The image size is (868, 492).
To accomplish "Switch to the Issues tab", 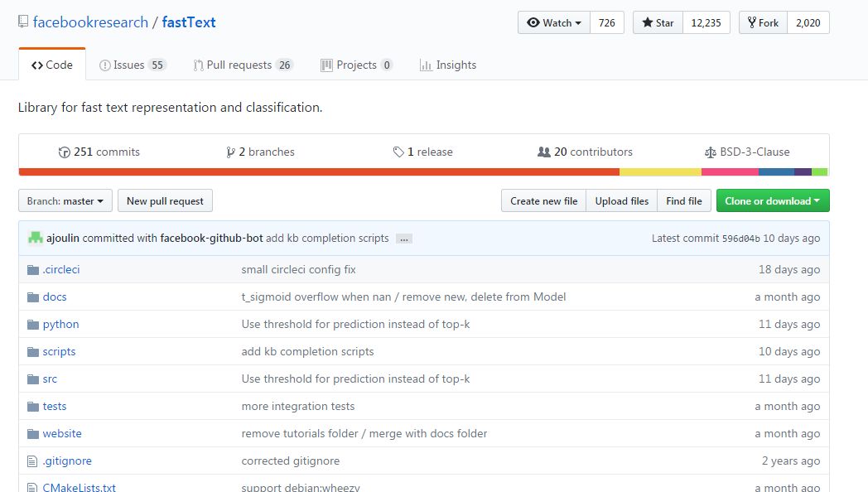I will click(x=133, y=65).
